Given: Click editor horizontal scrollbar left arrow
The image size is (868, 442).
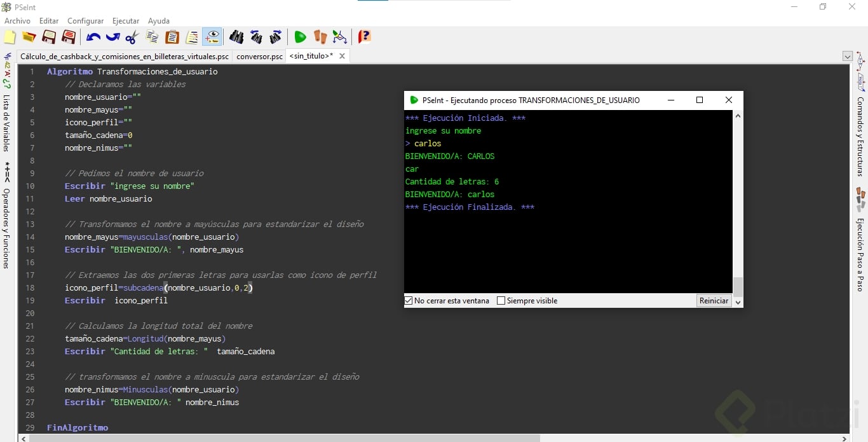Looking at the screenshot, I should coord(24,438).
